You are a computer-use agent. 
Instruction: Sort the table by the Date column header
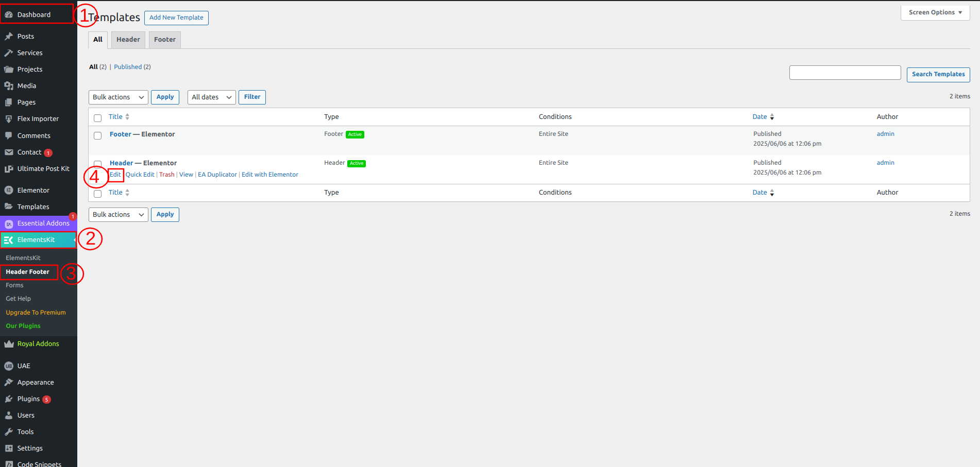point(759,117)
